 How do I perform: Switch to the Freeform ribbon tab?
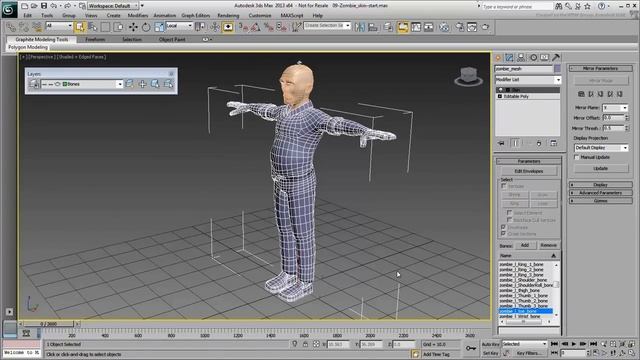point(95,40)
